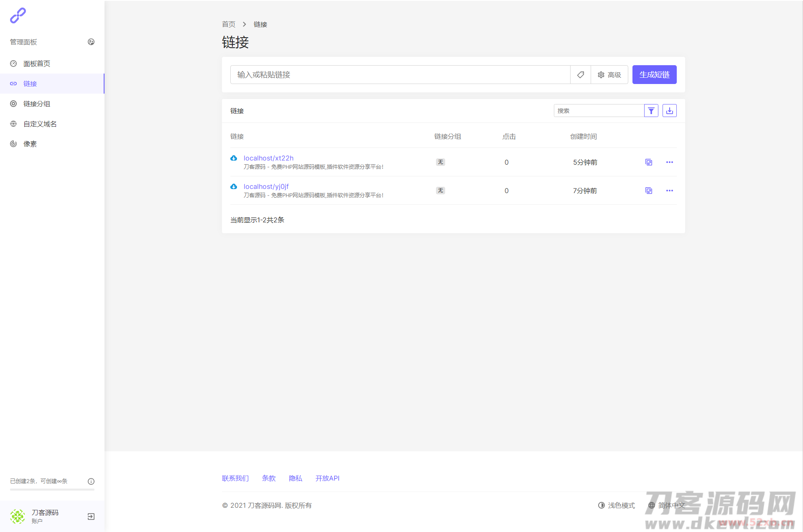Click the link logo in sidebar
Image resolution: width=803 pixels, height=532 pixels.
(x=18, y=15)
